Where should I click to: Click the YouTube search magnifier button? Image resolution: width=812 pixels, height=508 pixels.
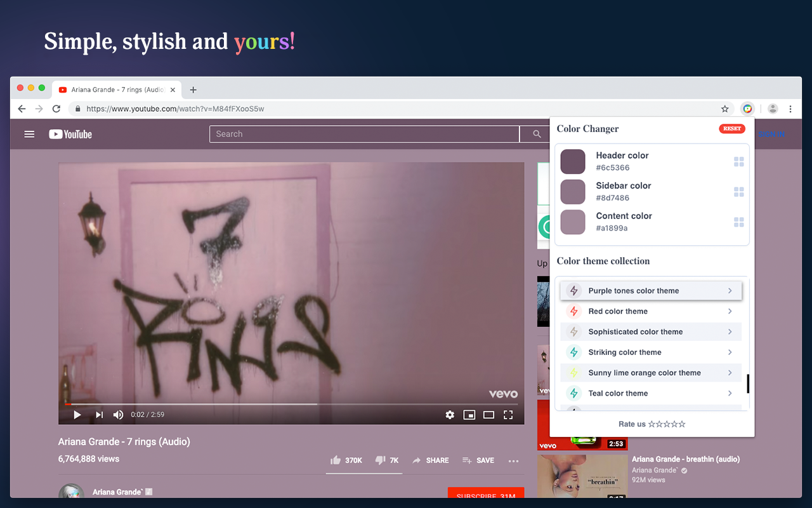click(x=537, y=134)
